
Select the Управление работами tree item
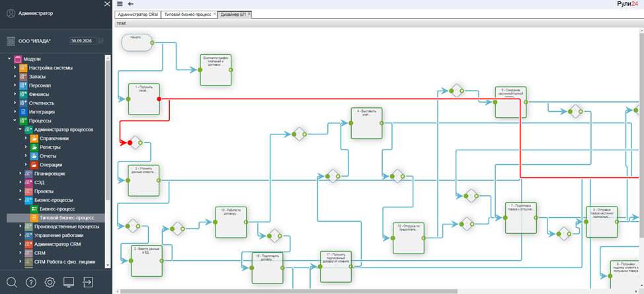(x=59, y=235)
